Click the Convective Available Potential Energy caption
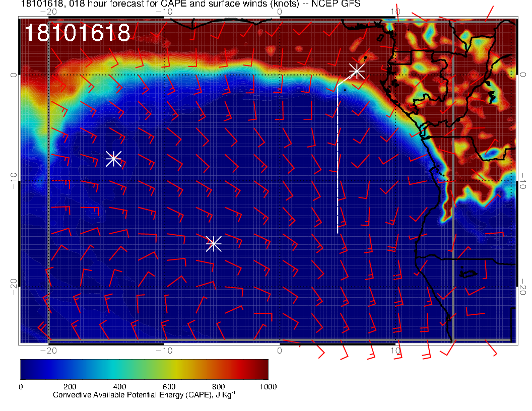This screenshot has width=532, height=411. point(144,395)
